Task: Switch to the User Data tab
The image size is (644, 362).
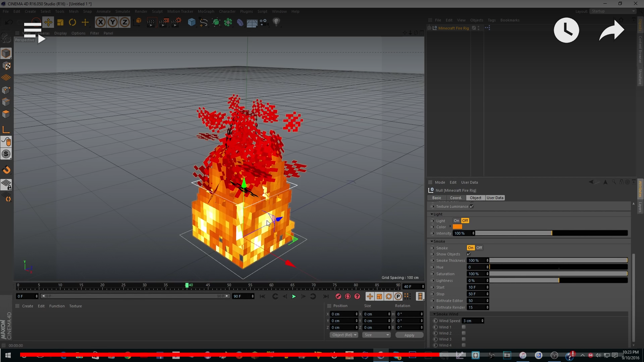Action: pos(495,198)
